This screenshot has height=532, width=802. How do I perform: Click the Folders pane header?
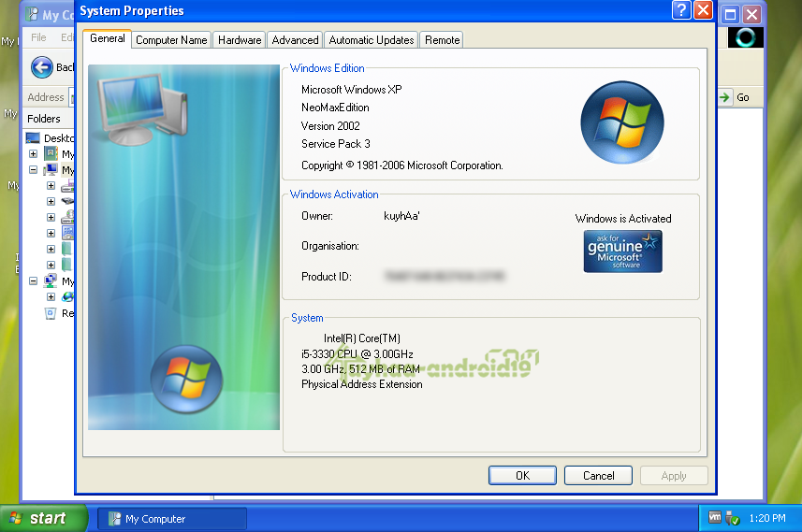43,119
